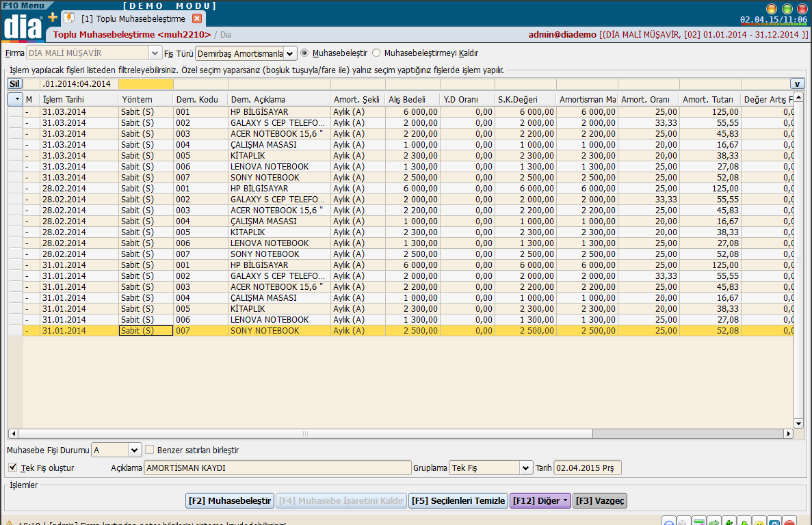812x525 pixels.
Task: Click the yellow smiley icon in the status bar
Action: (x=759, y=522)
